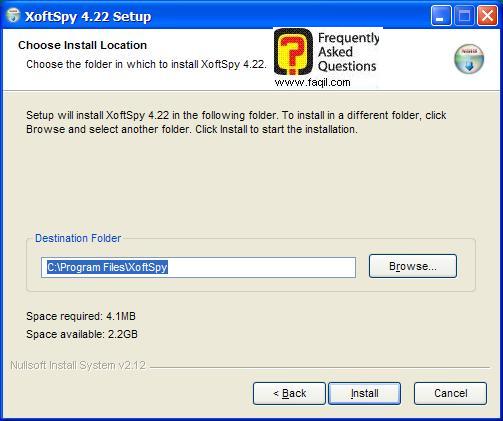Cancel the XoftSpy setup
Screen dimensions: 503x421
pos(450,393)
